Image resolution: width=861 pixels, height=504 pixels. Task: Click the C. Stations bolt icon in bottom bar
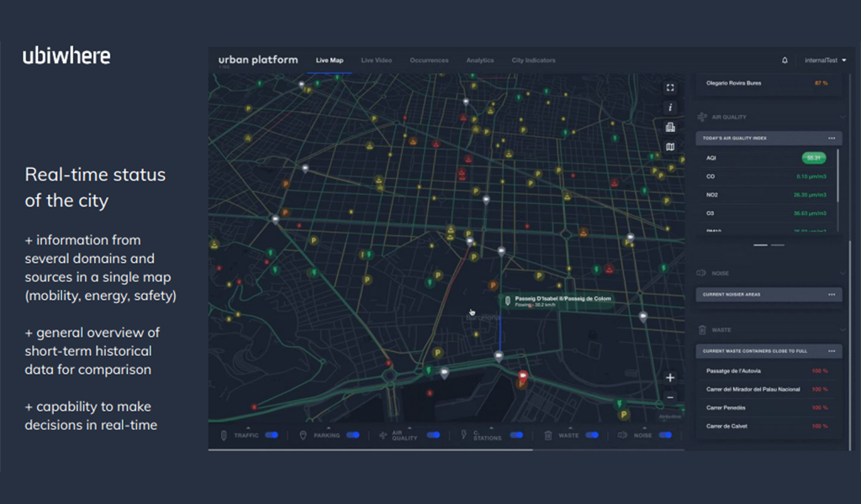(463, 435)
